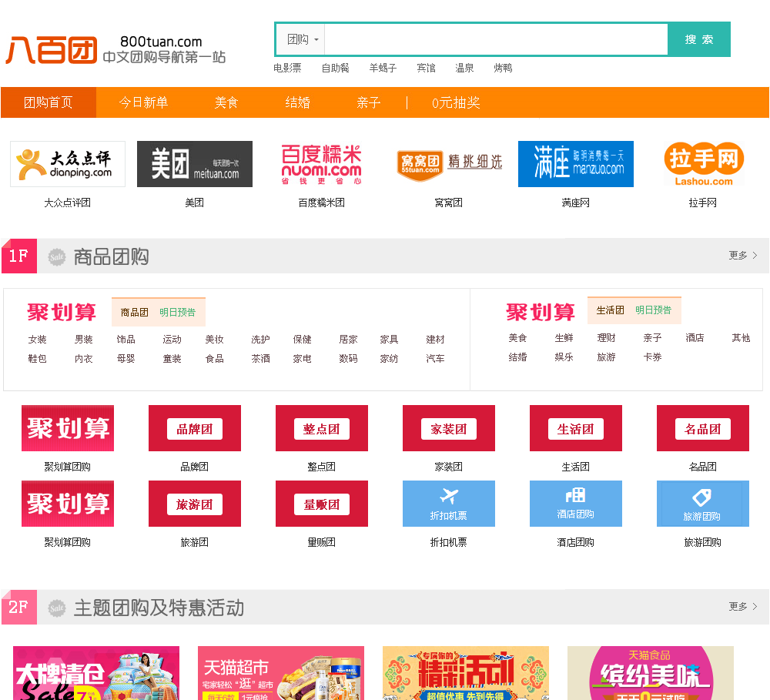Switch to 明日预告 next to 商品团
Screen dimensions: 770x700
[x=177, y=313]
